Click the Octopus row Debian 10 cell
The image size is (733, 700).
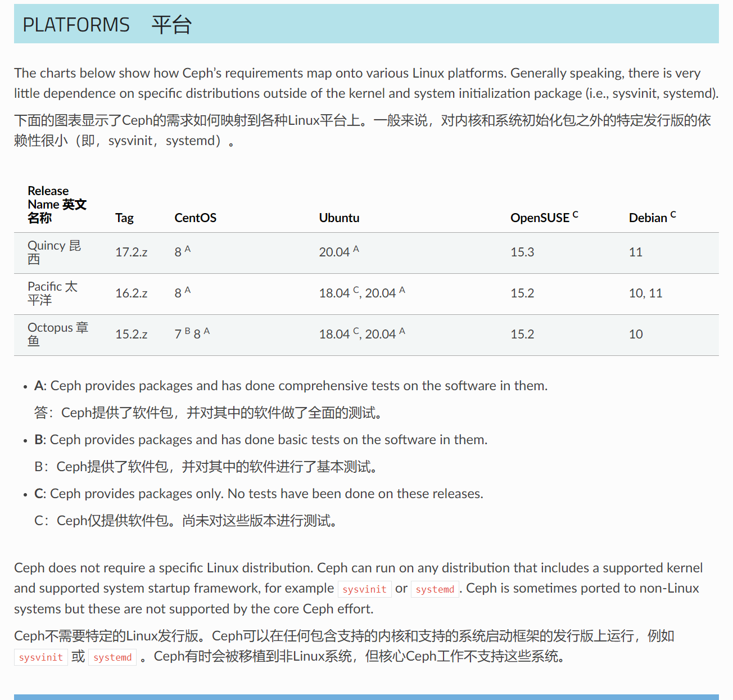tap(636, 335)
